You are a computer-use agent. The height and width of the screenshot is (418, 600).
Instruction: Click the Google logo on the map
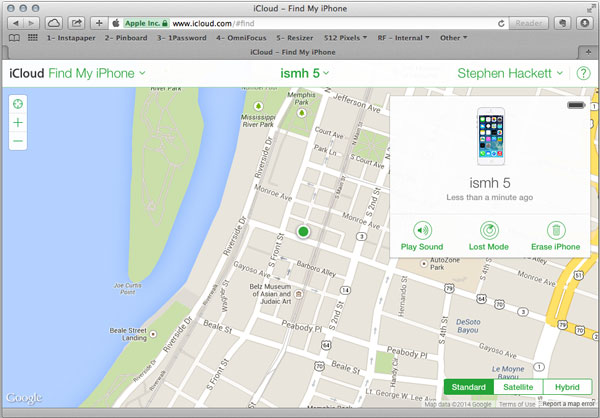click(24, 398)
